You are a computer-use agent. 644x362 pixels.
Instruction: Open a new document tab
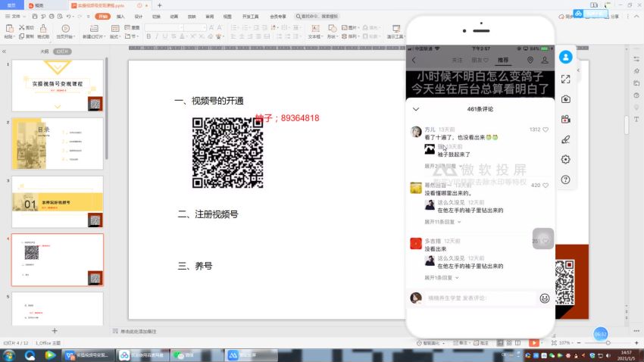(159, 5)
